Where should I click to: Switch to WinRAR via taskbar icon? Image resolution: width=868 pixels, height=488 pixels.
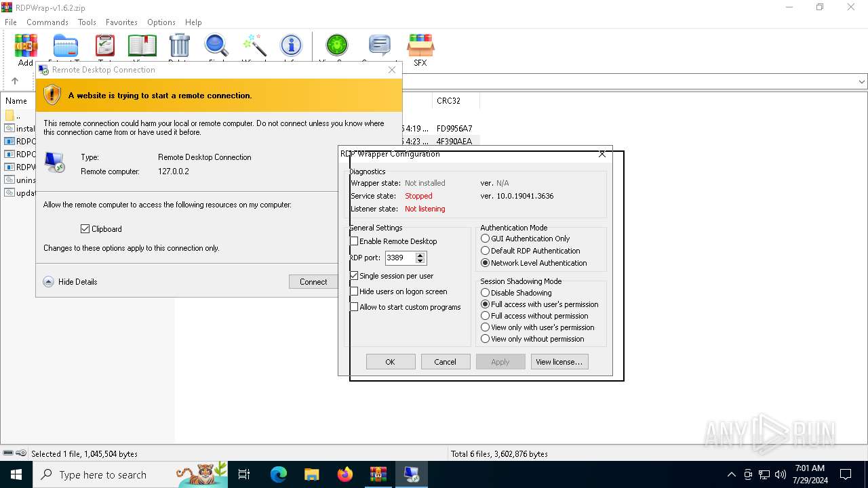pyautogui.click(x=378, y=474)
